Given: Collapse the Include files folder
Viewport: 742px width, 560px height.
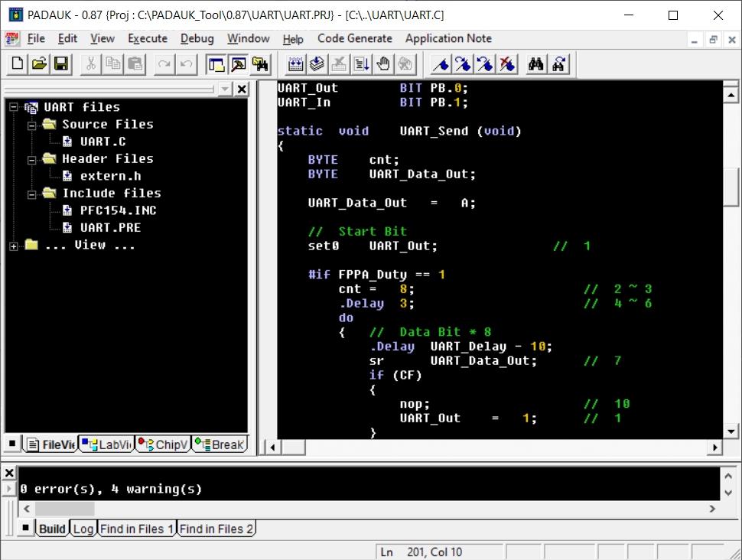Looking at the screenshot, I should (32, 194).
